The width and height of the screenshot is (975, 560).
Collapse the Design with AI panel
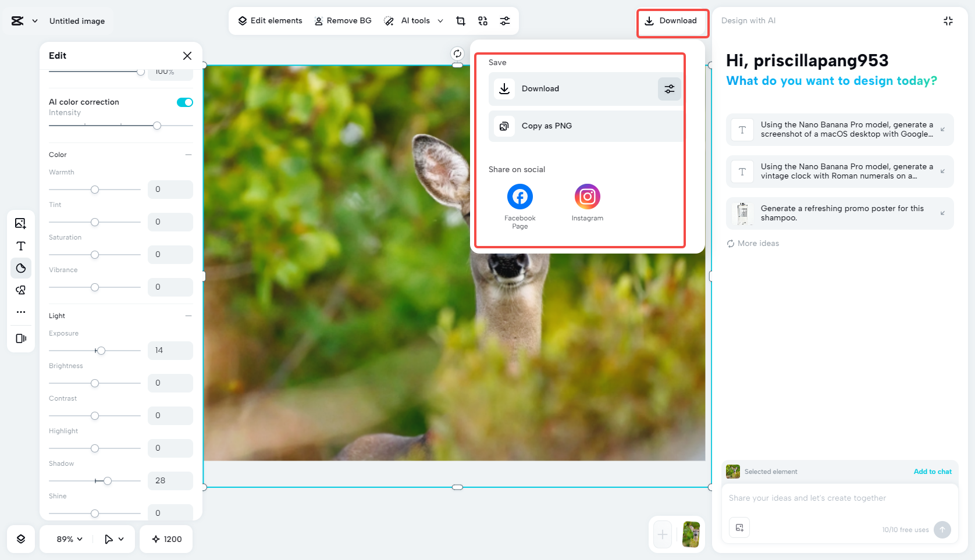(948, 21)
